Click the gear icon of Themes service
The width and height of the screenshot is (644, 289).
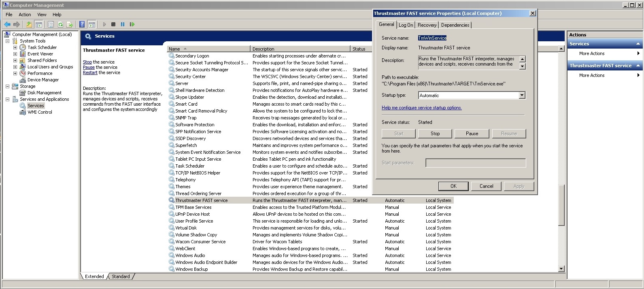172,187
